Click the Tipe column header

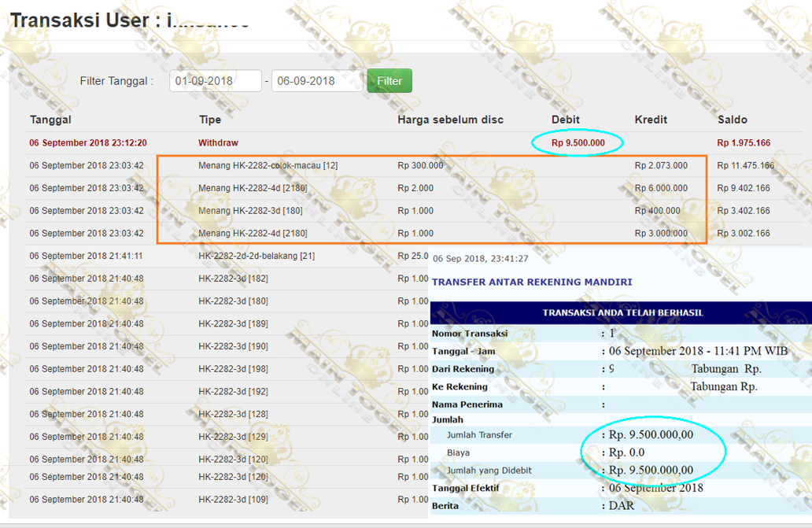click(x=210, y=120)
